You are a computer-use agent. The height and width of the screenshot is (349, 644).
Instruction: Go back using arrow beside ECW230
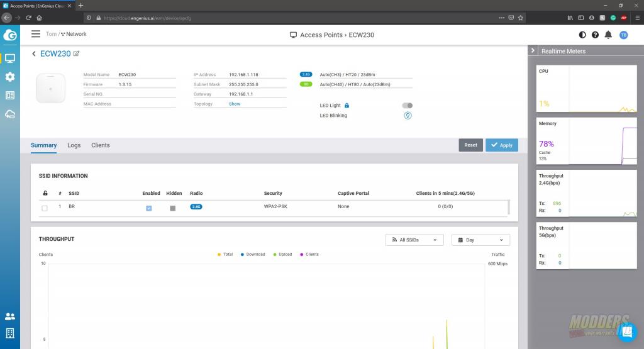coord(34,54)
